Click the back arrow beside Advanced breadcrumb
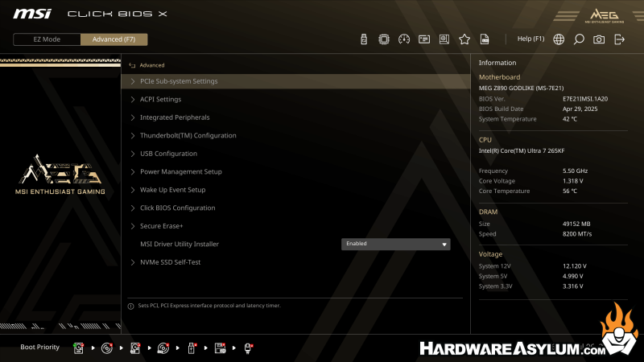 click(x=132, y=65)
